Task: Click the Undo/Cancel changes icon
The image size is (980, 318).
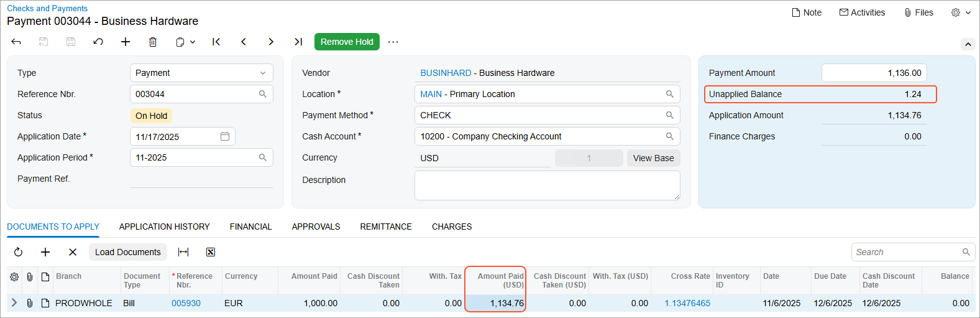Action: tap(98, 42)
